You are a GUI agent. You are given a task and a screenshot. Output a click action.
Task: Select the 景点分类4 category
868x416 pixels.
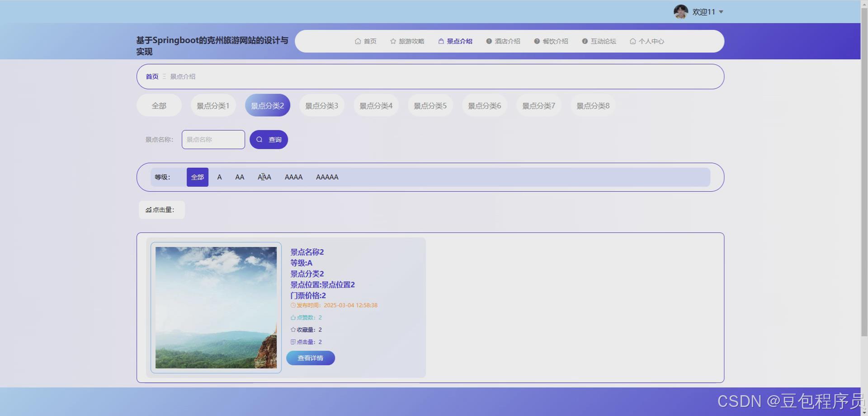376,105
